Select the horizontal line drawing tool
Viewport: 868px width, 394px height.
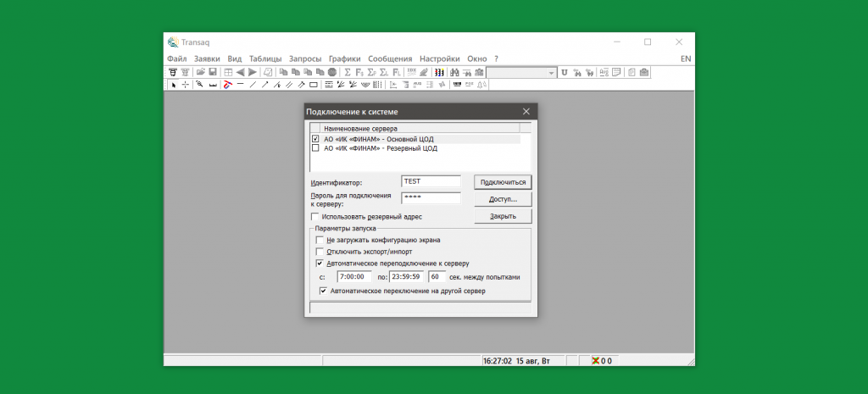coord(240,85)
